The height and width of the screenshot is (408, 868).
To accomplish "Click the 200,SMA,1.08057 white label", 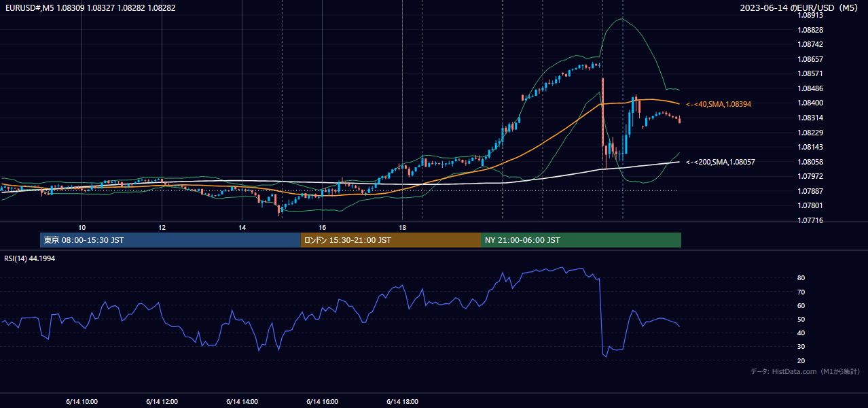I will pos(721,162).
